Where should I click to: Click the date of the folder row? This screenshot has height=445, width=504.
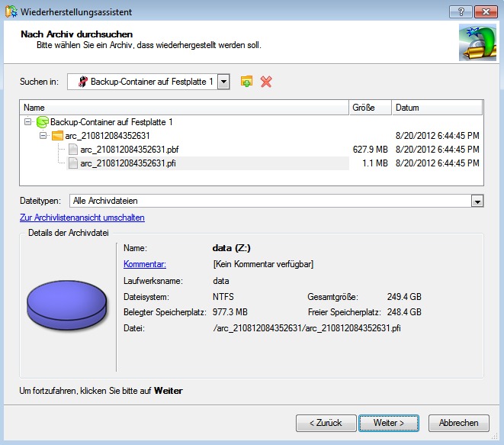pos(437,136)
